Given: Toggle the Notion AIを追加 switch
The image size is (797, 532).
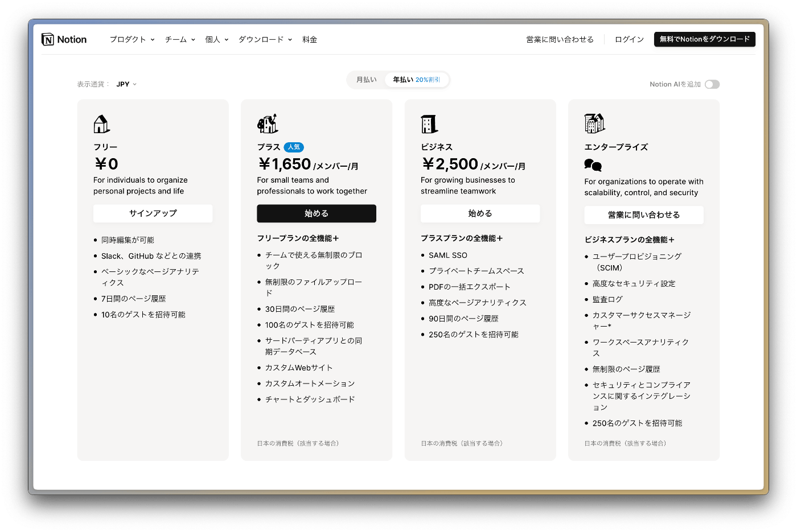Looking at the screenshot, I should (x=712, y=84).
